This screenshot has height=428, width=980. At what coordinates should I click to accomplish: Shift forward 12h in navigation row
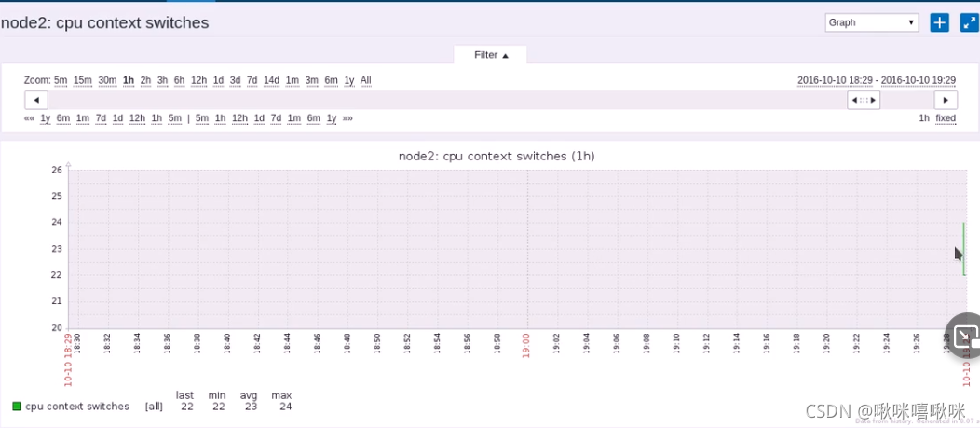click(240, 118)
